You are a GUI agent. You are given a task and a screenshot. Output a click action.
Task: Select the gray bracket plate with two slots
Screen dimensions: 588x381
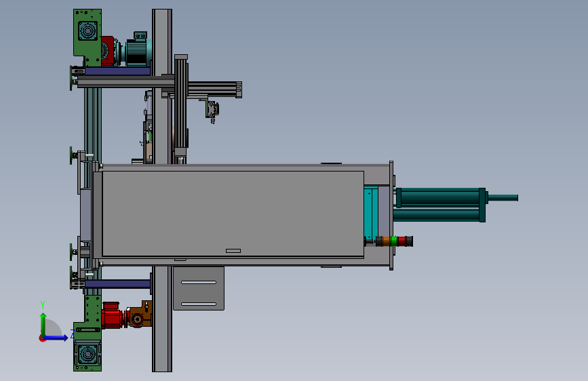click(x=199, y=288)
